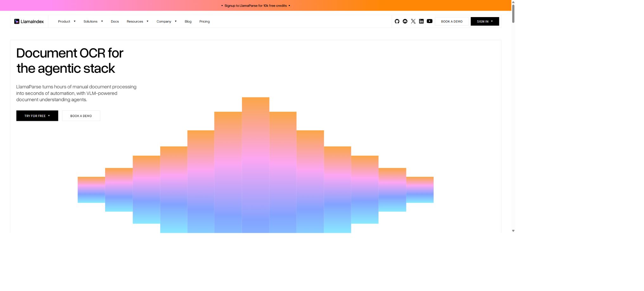The width and height of the screenshot is (644, 291).
Task: Visit the X (Twitter) profile icon
Action: [x=413, y=21]
